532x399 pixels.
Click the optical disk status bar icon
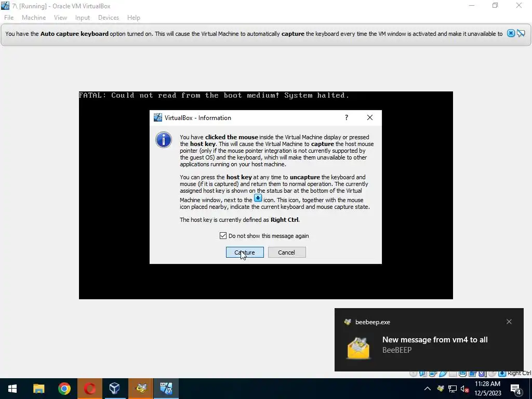(413, 373)
